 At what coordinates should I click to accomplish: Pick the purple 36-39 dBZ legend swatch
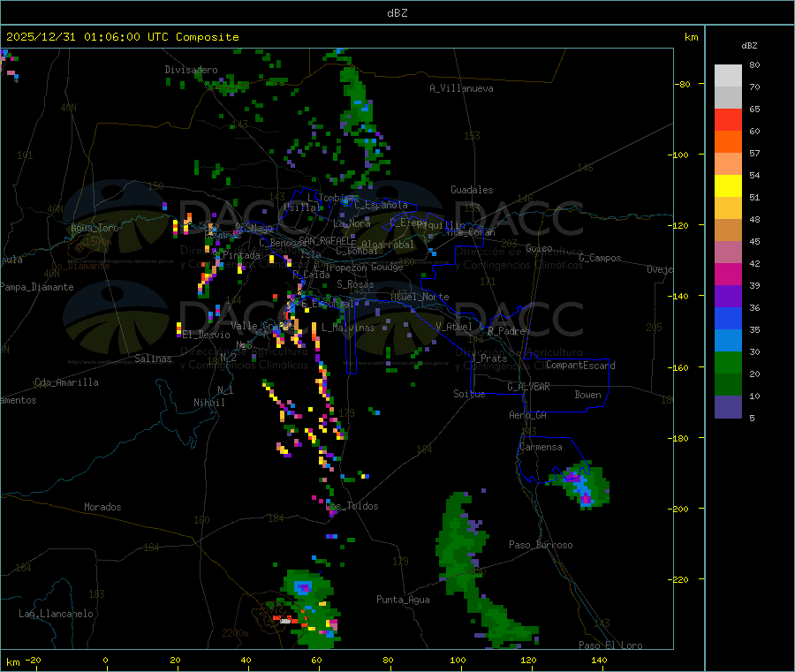tap(728, 297)
